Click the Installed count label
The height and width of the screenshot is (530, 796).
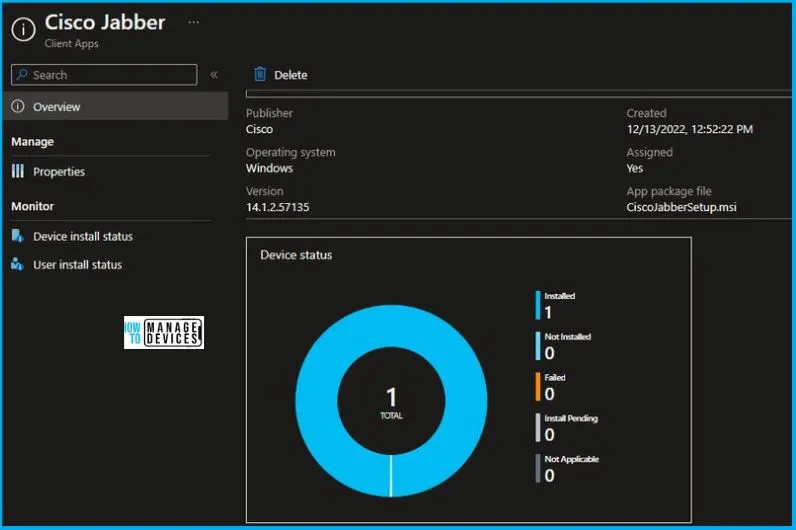559,296
